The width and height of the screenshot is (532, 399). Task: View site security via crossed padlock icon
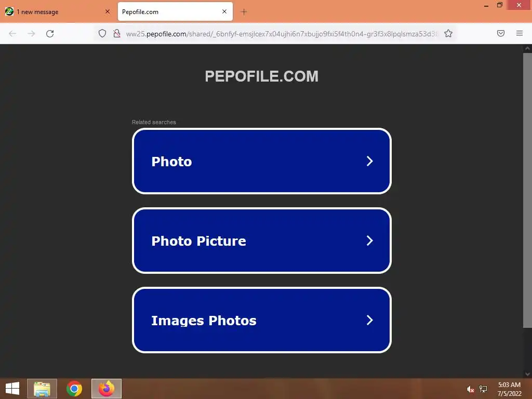[x=117, y=33]
